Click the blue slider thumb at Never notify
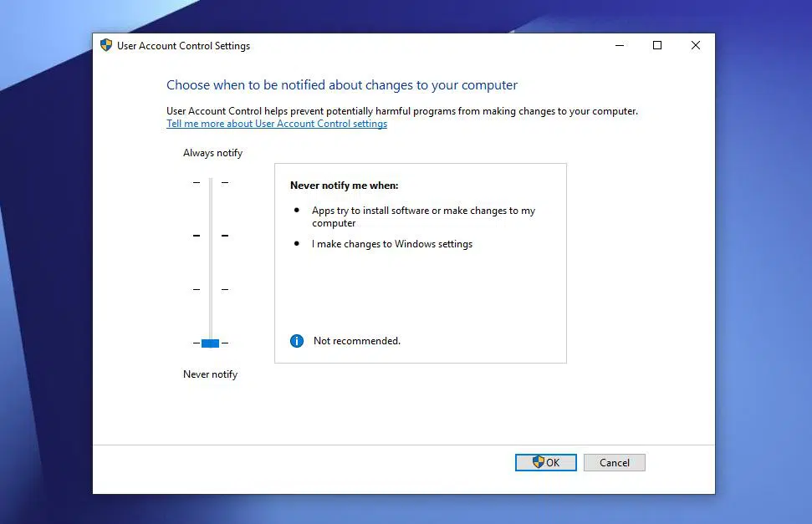Viewport: 812px width, 524px height. pos(210,343)
